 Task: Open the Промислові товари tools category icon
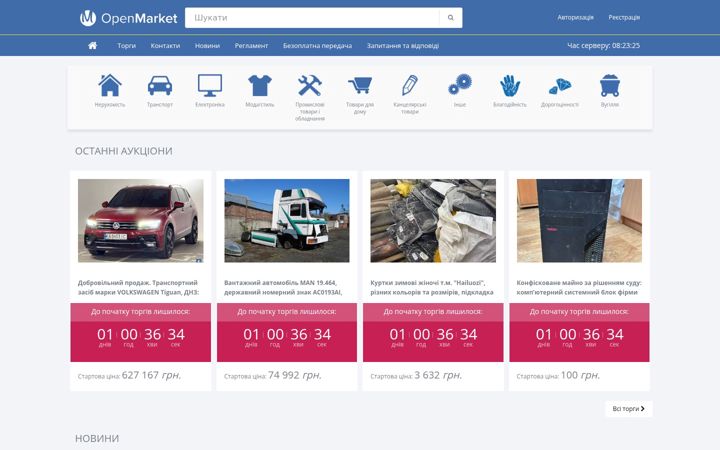pos(310,85)
